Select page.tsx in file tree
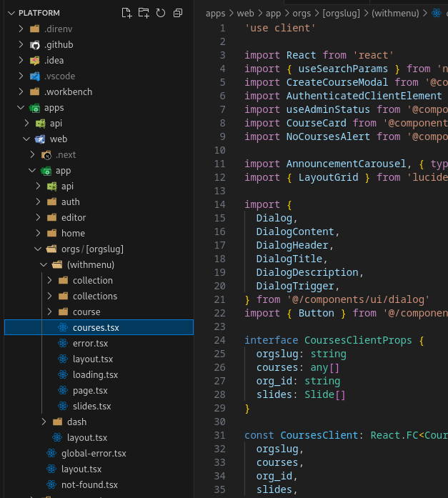Screen dimensions: 448x498 point(90,390)
